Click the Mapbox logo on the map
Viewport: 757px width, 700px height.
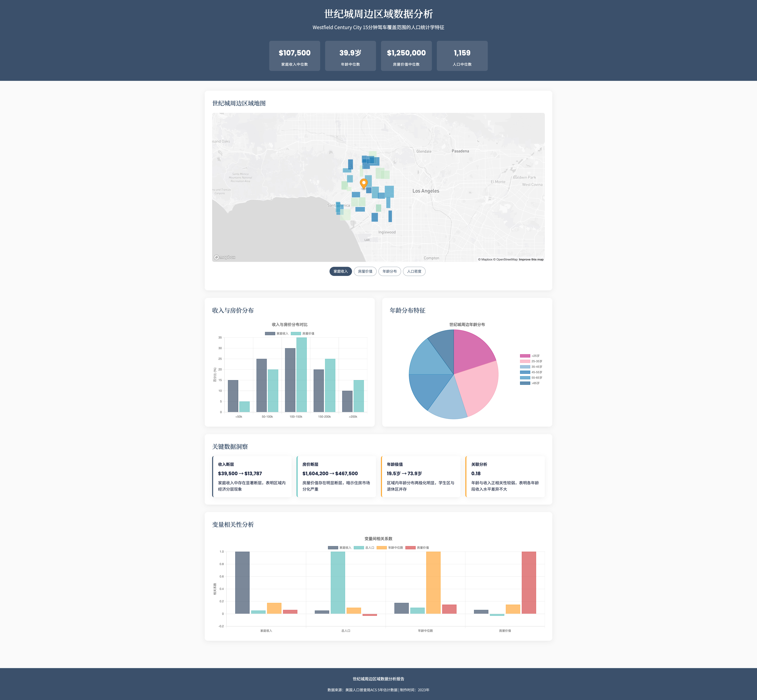point(225,257)
